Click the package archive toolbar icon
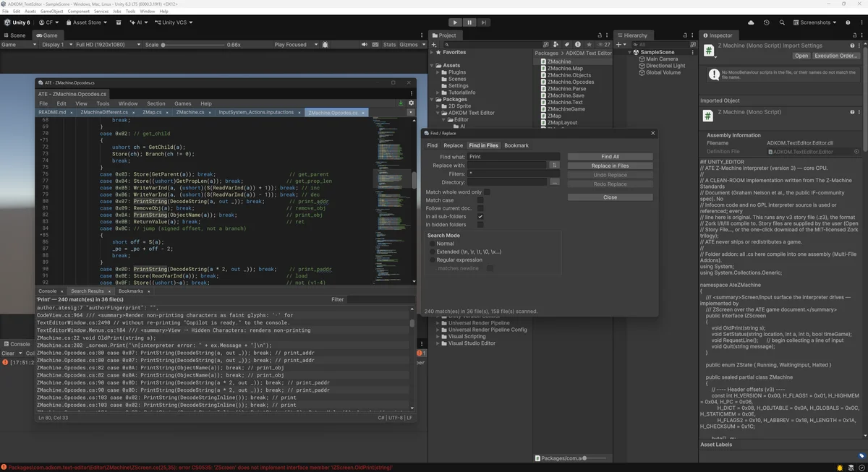Image resolution: width=868 pixels, height=472 pixels. (x=118, y=22)
